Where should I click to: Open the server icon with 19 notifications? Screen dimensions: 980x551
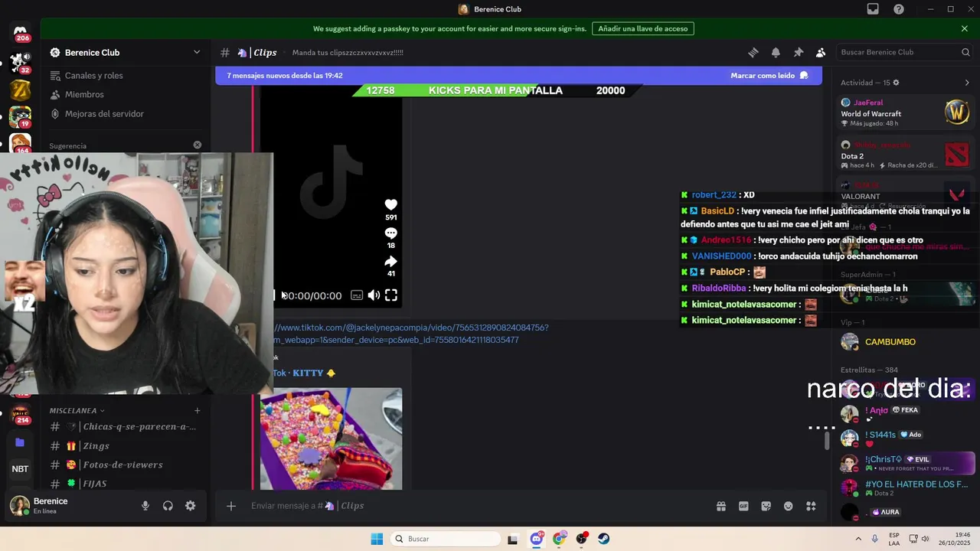[20, 117]
